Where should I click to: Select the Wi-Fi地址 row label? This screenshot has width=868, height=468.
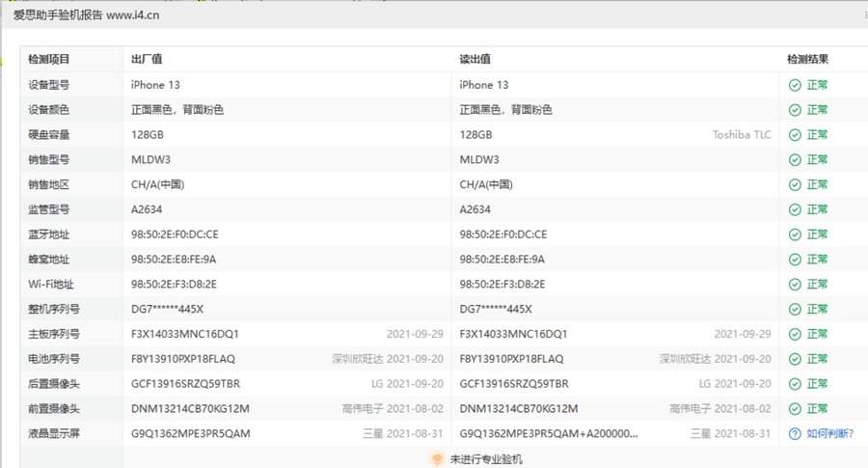[51, 284]
